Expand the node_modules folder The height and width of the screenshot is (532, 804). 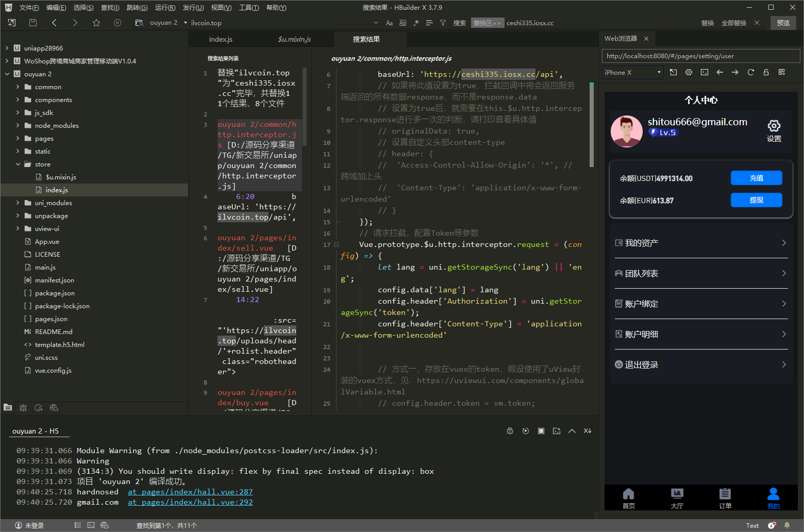[18, 125]
